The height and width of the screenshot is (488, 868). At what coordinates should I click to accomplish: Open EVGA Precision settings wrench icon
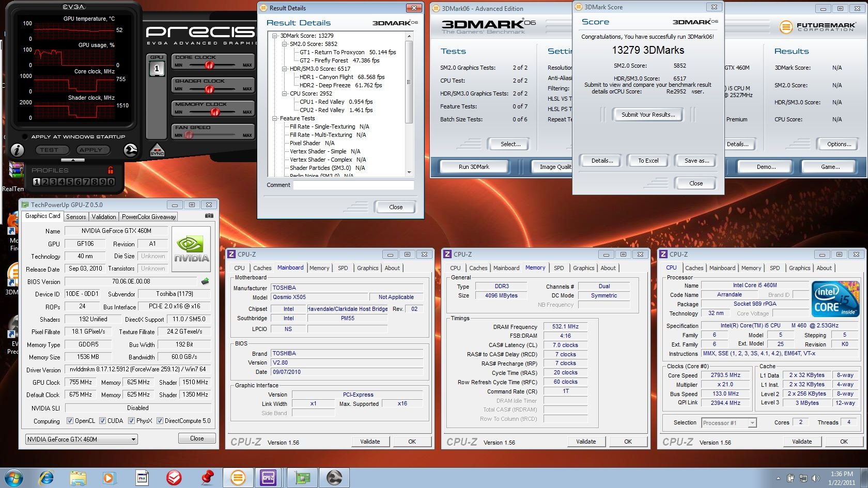(131, 150)
